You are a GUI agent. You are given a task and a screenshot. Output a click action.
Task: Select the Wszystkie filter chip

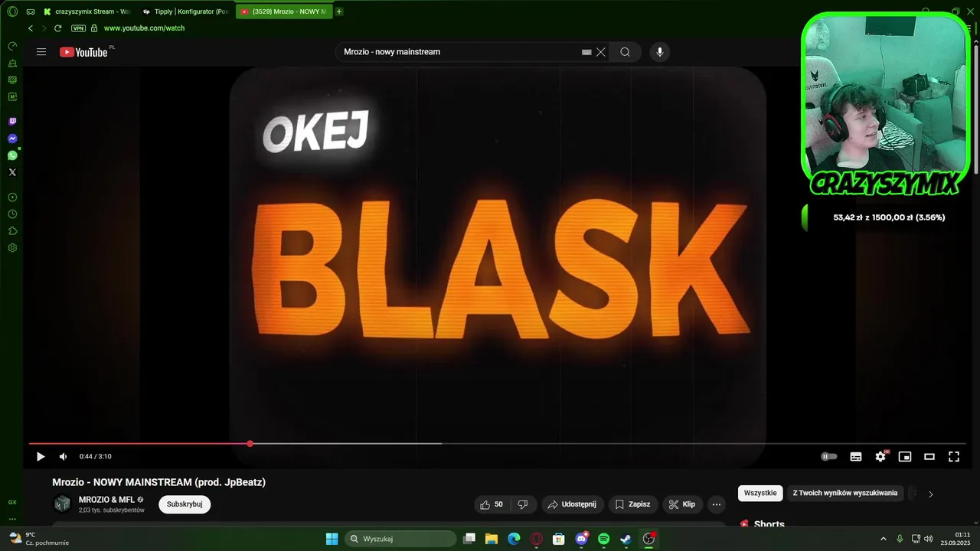[x=760, y=493]
